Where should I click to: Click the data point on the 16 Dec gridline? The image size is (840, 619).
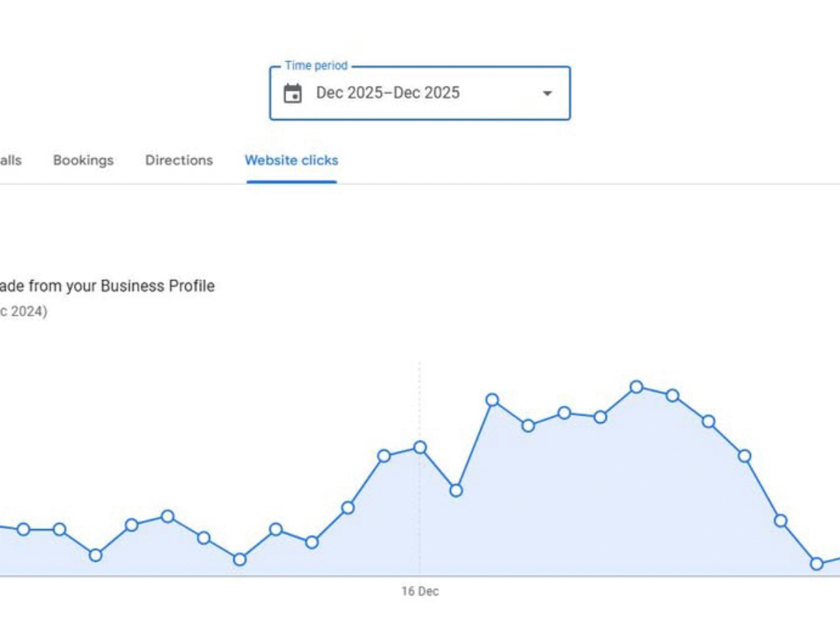[x=420, y=447]
